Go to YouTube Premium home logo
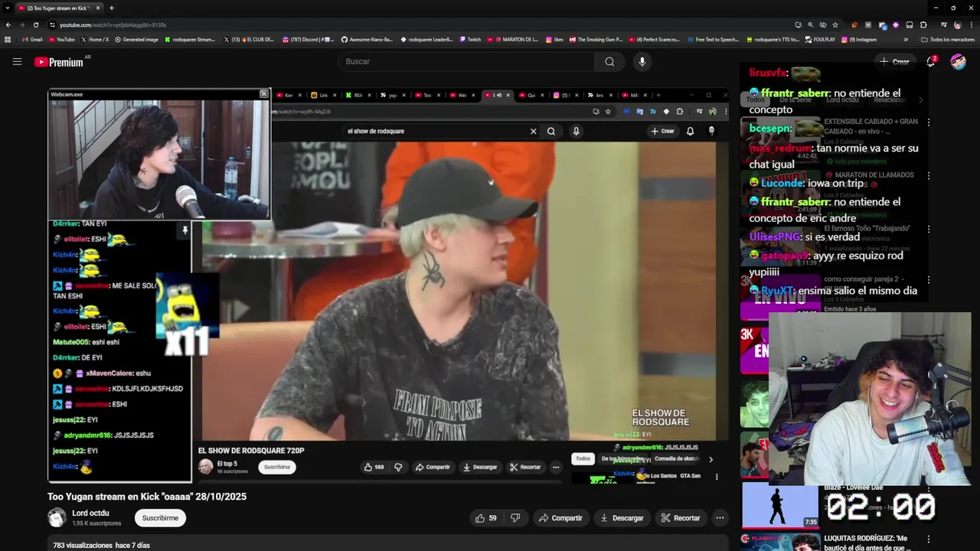This screenshot has height=551, width=980. tap(59, 62)
